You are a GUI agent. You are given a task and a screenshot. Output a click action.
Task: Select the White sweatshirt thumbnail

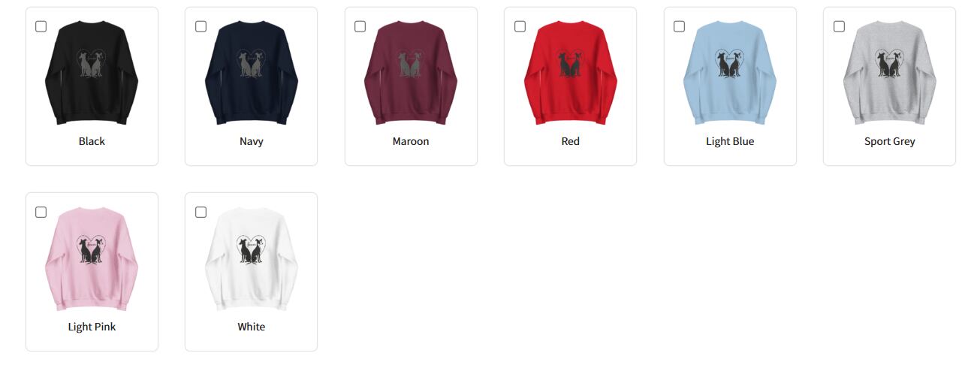[252, 258]
